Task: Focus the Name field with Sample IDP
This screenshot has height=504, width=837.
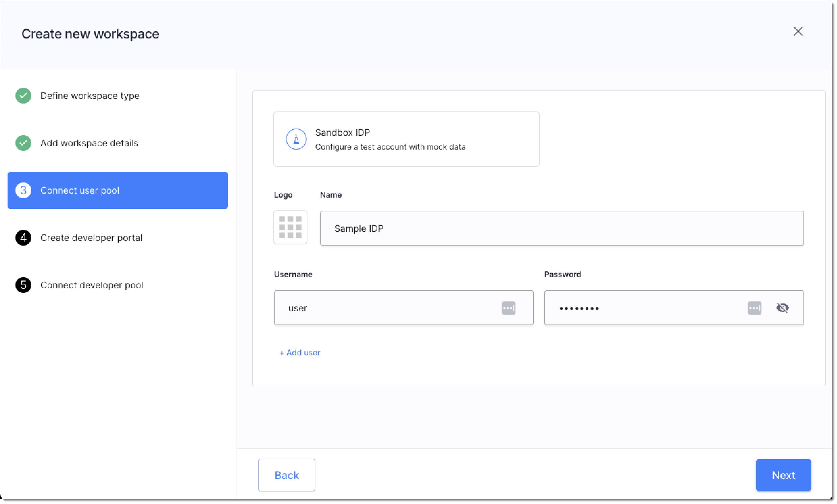Action: (x=561, y=228)
